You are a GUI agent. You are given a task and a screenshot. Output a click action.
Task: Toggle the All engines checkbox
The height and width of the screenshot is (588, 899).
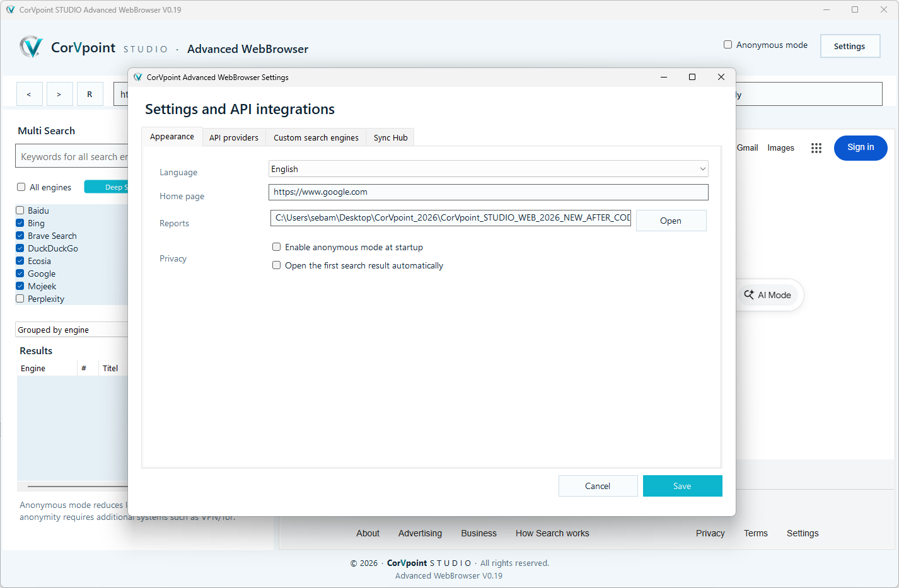coord(21,187)
